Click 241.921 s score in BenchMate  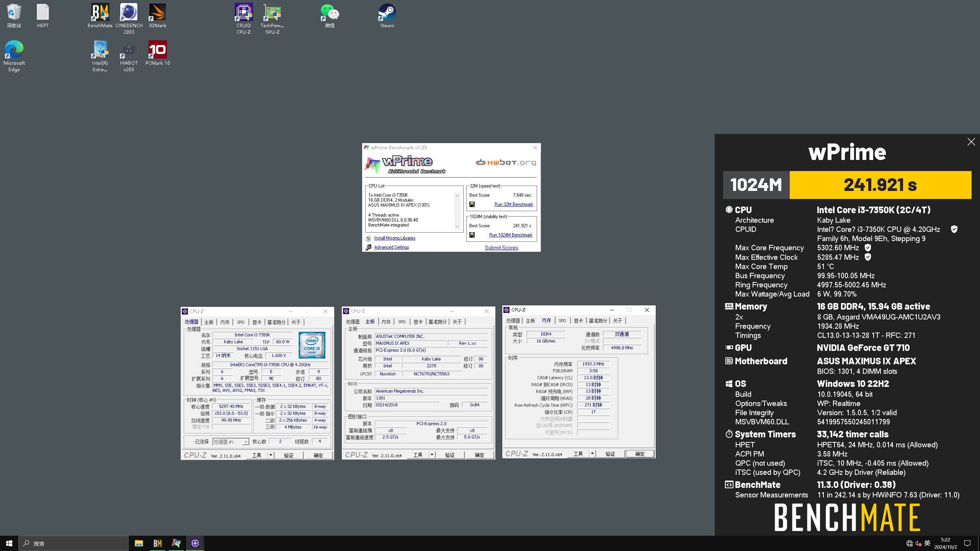[x=880, y=185]
